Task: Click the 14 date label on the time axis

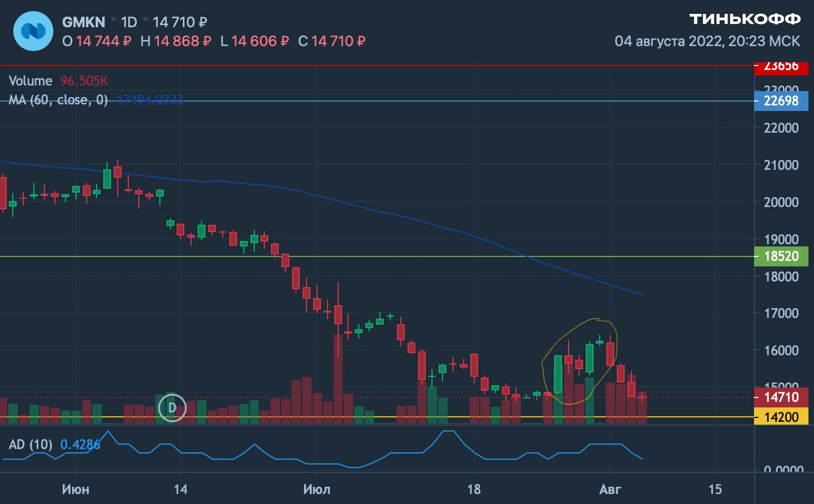Action: pyautogui.click(x=180, y=490)
